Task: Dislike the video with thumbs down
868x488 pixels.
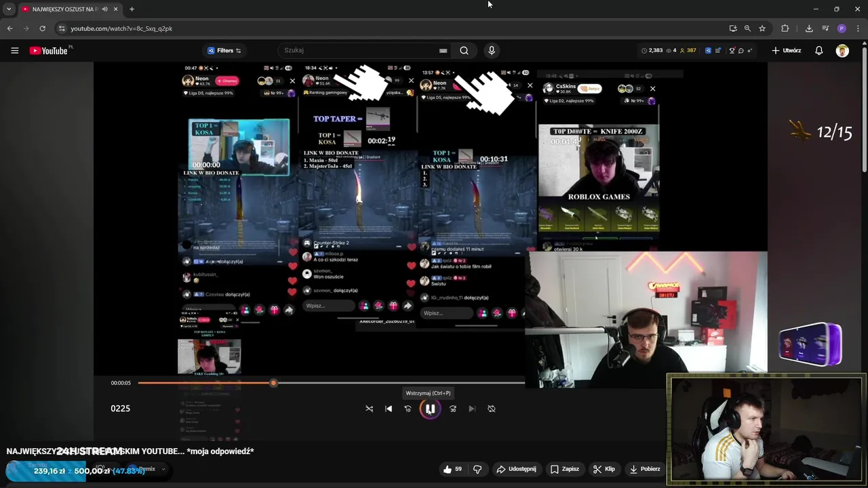Action: pos(477,469)
